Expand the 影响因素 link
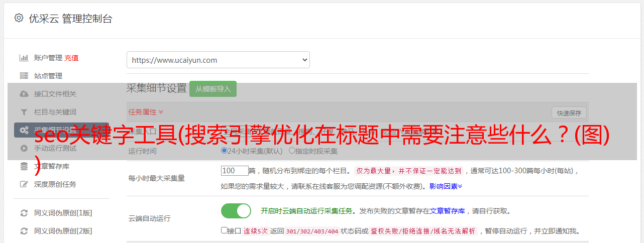 [x=446, y=186]
